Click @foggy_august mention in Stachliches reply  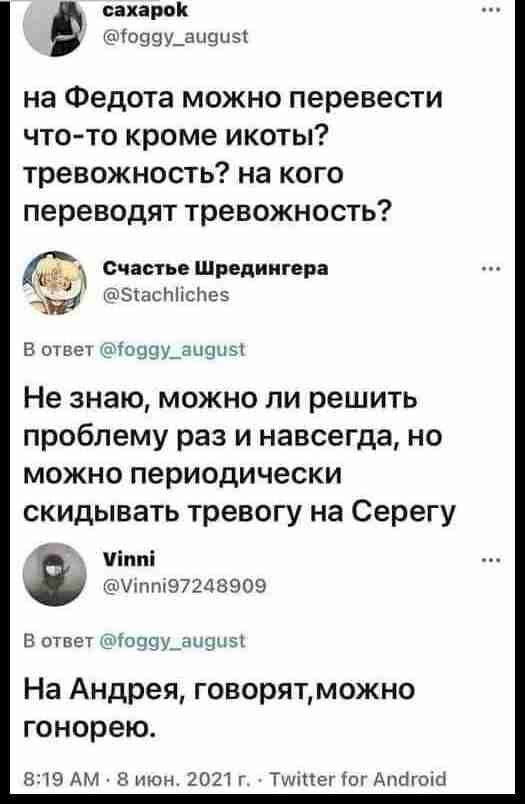[x=172, y=350]
